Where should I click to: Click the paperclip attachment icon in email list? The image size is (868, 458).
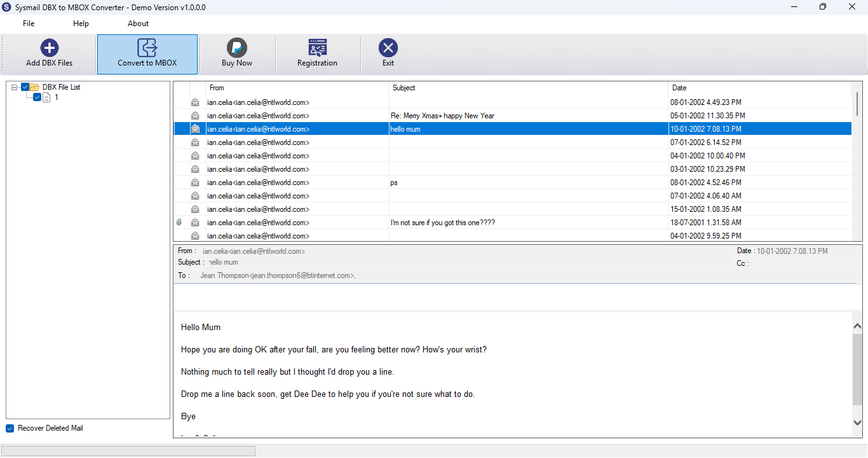pyautogui.click(x=179, y=223)
